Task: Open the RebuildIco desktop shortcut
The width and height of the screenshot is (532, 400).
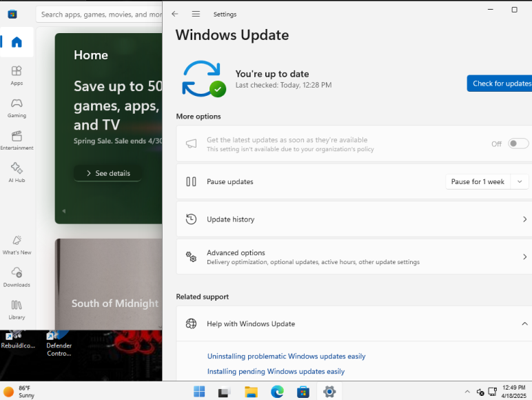Action: pyautogui.click(x=18, y=340)
